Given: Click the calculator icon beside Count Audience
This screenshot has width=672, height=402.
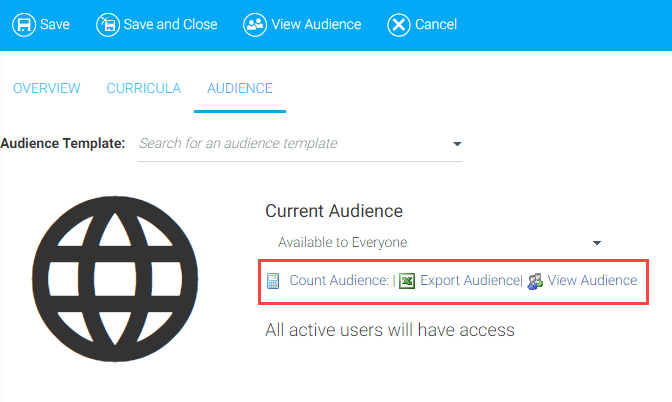Looking at the screenshot, I should [x=273, y=281].
